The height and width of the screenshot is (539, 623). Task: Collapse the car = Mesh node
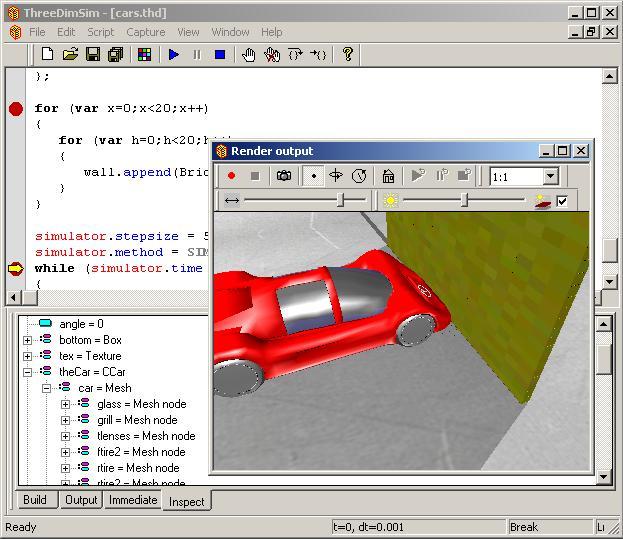click(46, 388)
